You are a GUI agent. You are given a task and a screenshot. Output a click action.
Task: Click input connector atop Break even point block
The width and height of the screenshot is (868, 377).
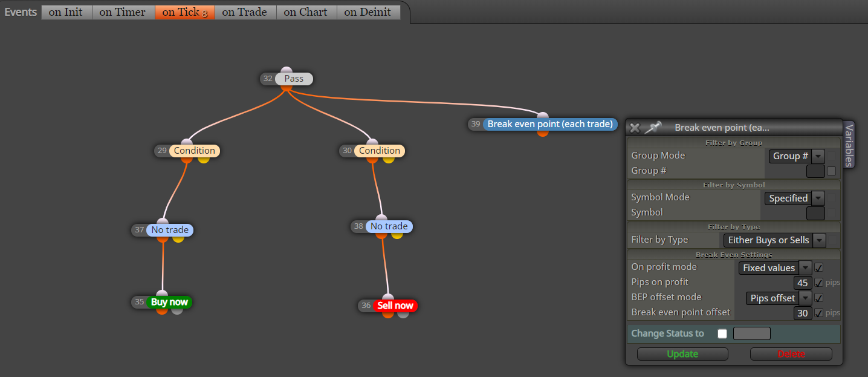543,116
